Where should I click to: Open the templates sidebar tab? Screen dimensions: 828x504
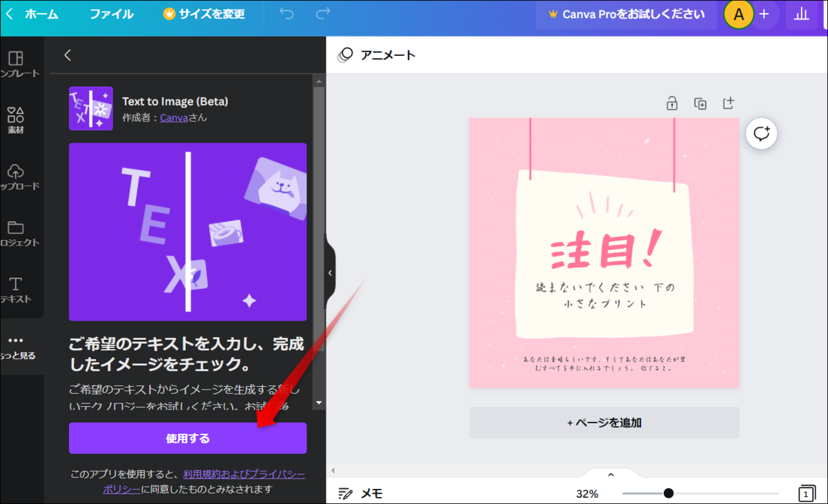(16, 64)
